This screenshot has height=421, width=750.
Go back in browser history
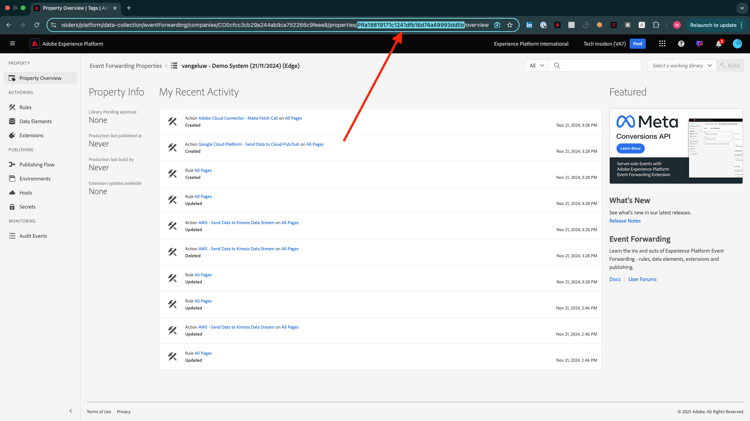tap(9, 25)
